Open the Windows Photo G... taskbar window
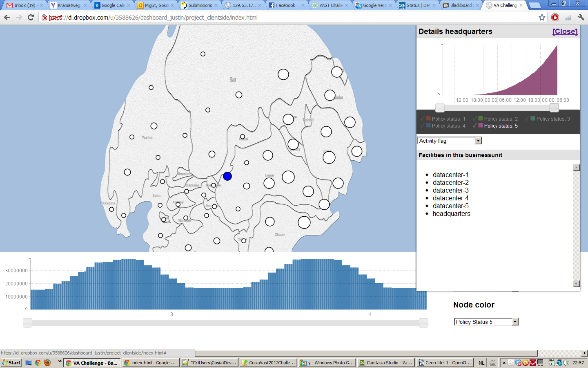The image size is (588, 368). click(327, 363)
